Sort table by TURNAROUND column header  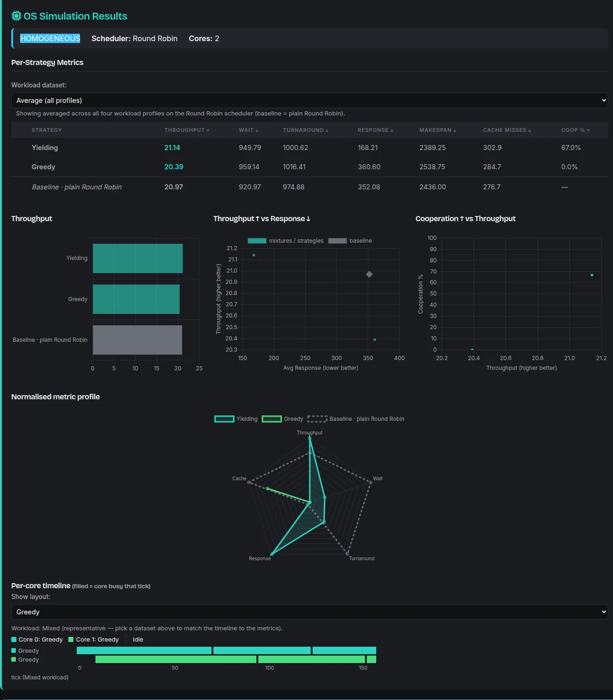306,130
